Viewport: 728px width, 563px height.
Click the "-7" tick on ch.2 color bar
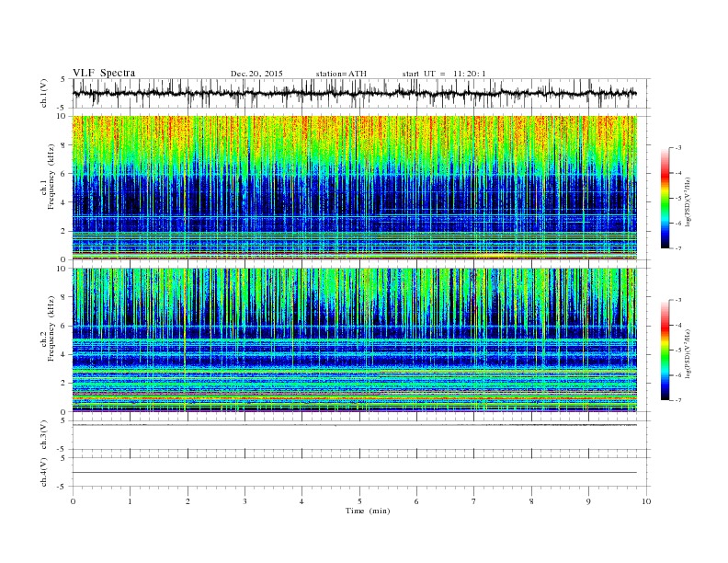678,400
